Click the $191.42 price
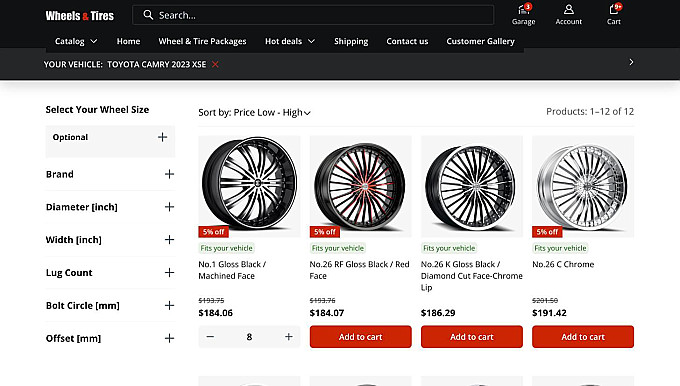The height and width of the screenshot is (386, 680). click(x=549, y=313)
